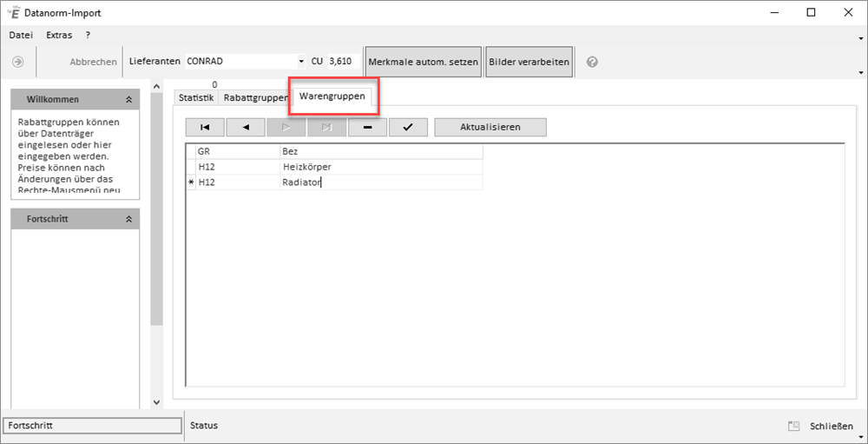Click the forward arrow icon in toolbar
This screenshot has width=868, height=444.
coord(17,63)
